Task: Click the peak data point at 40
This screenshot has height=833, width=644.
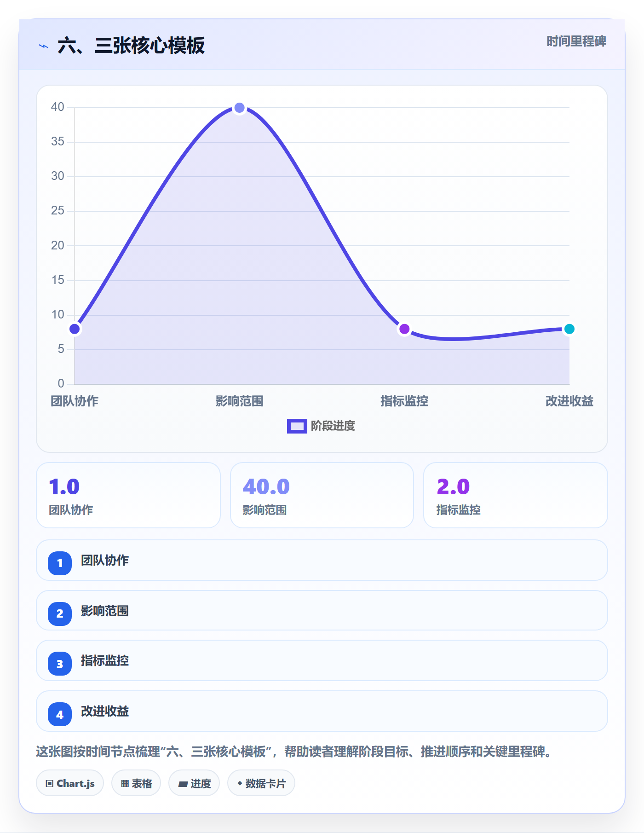Action: [239, 108]
